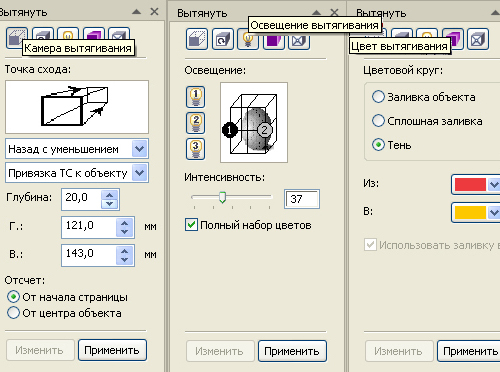The image size is (500, 372).
Task: Select extrude bevel icon in left panel
Action: [119, 33]
